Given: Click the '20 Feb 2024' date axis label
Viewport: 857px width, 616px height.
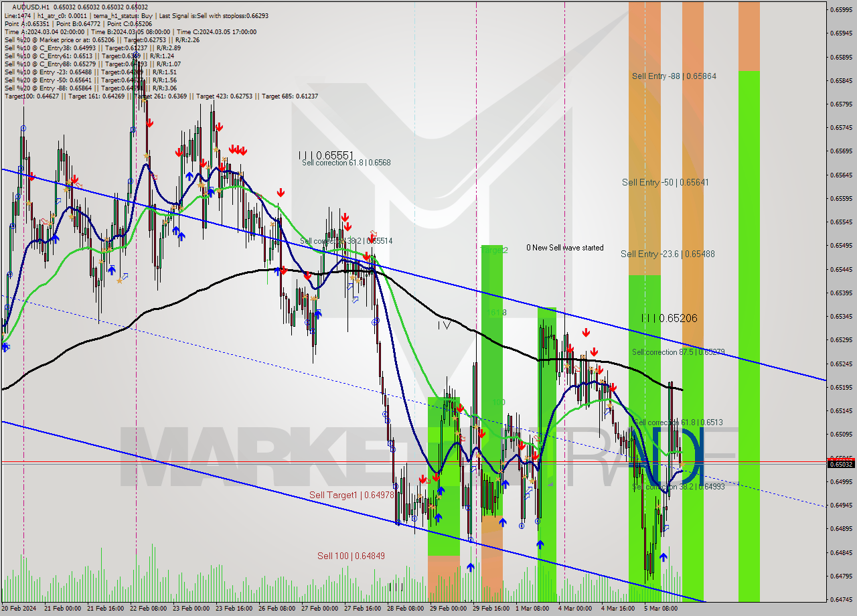Looking at the screenshot, I should tap(19, 609).
